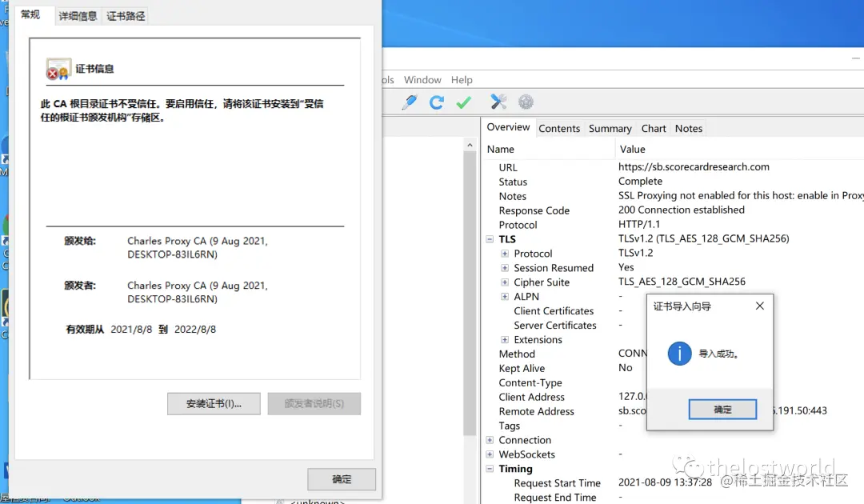This screenshot has width=864, height=504.
Task: Select the Request End Time row
Action: 674,497
